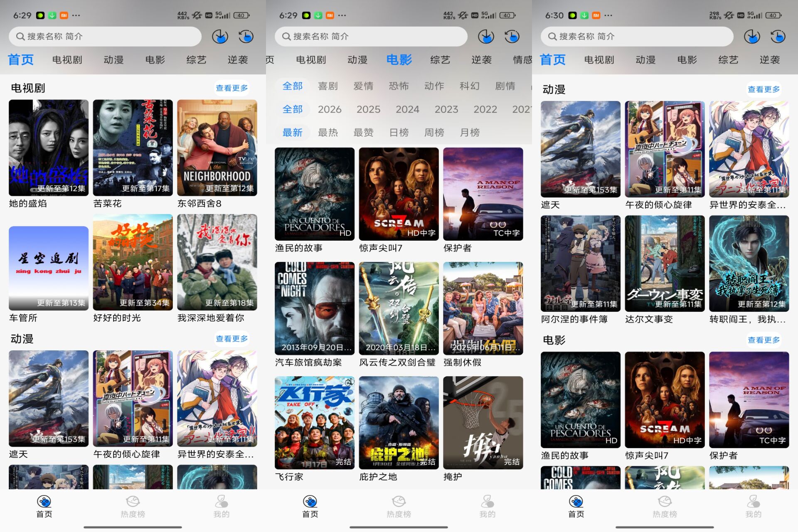Open the 惊声尖叫7 movie poster
This screenshot has width=798, height=532.
point(398,194)
